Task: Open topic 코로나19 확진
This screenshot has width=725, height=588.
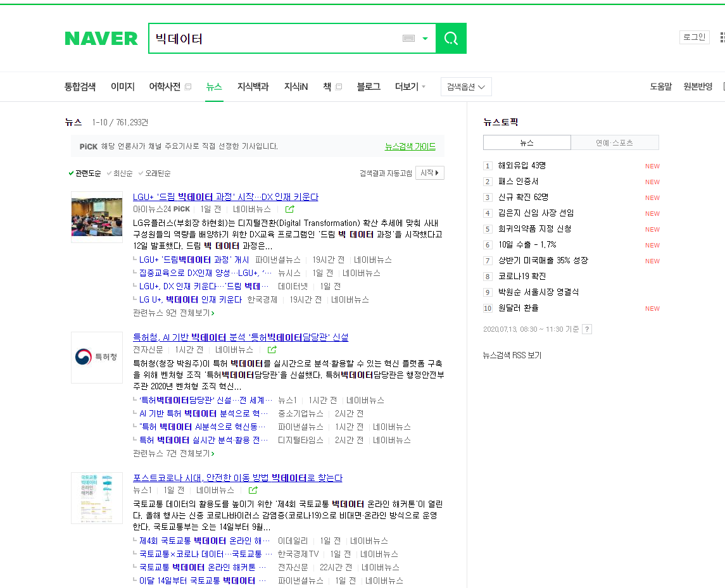Action: [x=522, y=277]
